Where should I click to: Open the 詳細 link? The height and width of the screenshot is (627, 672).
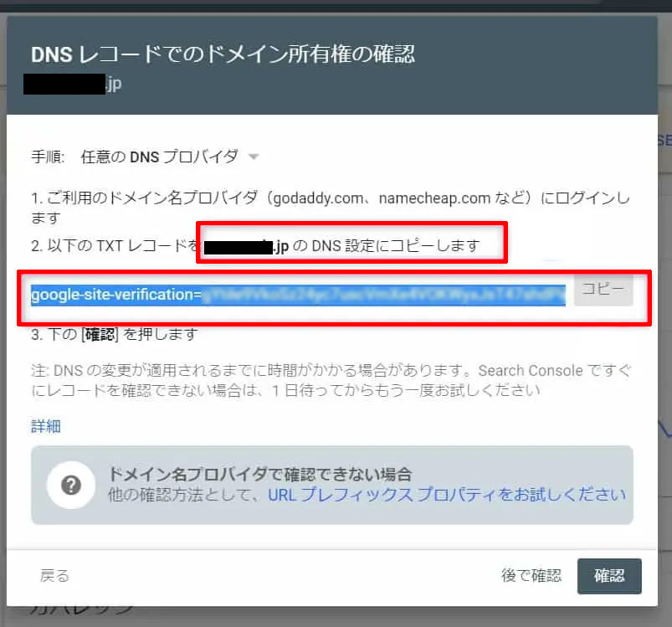pos(46,426)
